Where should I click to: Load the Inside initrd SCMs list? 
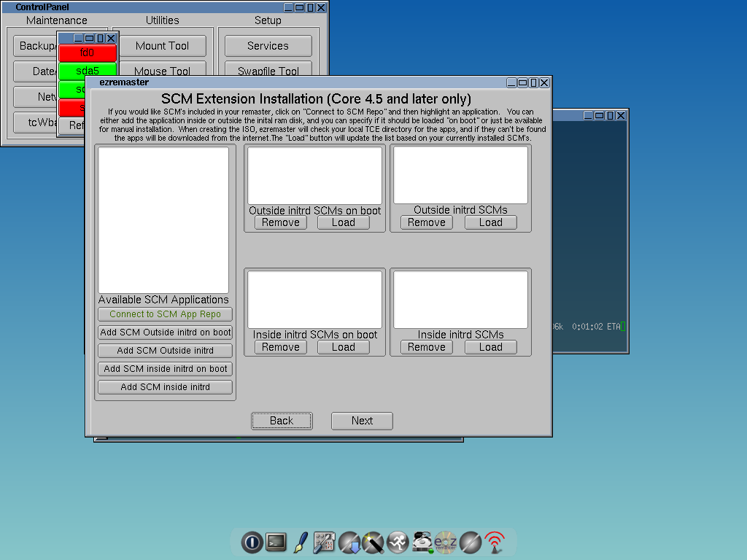[490, 347]
